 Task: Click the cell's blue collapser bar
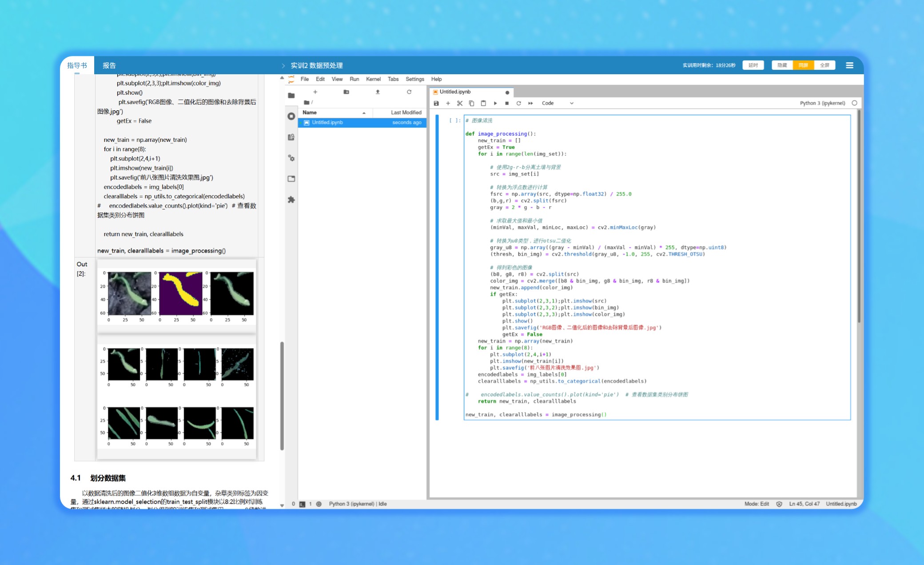click(x=437, y=267)
